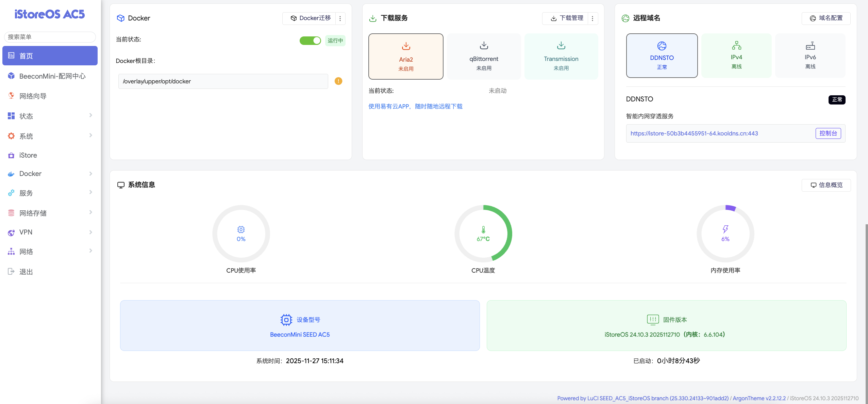Click the CPU temperature thermometer icon

pos(483,229)
